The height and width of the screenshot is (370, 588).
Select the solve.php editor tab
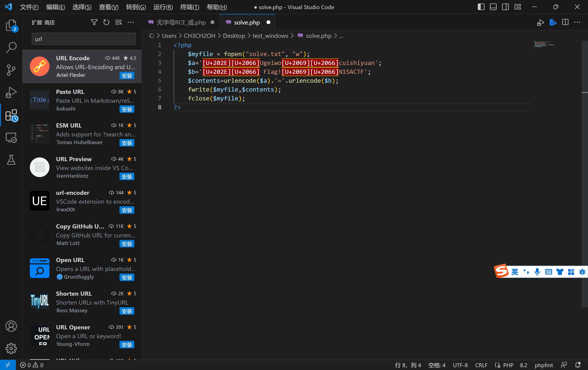click(247, 22)
